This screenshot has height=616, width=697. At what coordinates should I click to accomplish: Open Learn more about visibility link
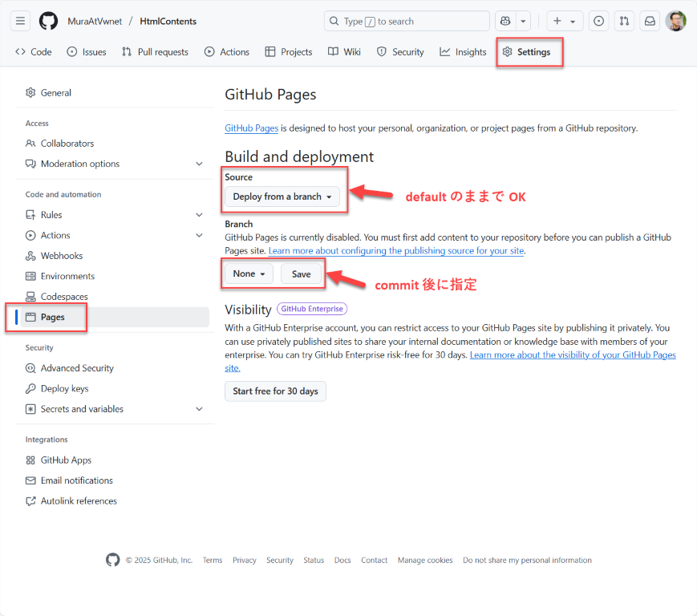(x=573, y=355)
